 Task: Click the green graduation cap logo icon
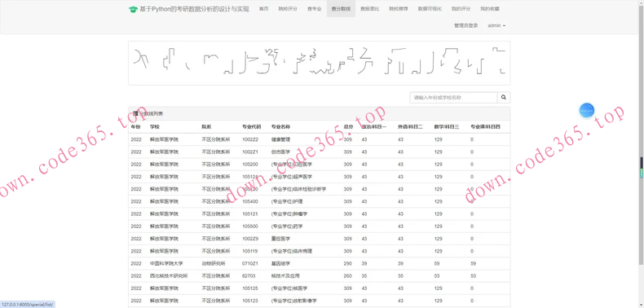(132, 9)
